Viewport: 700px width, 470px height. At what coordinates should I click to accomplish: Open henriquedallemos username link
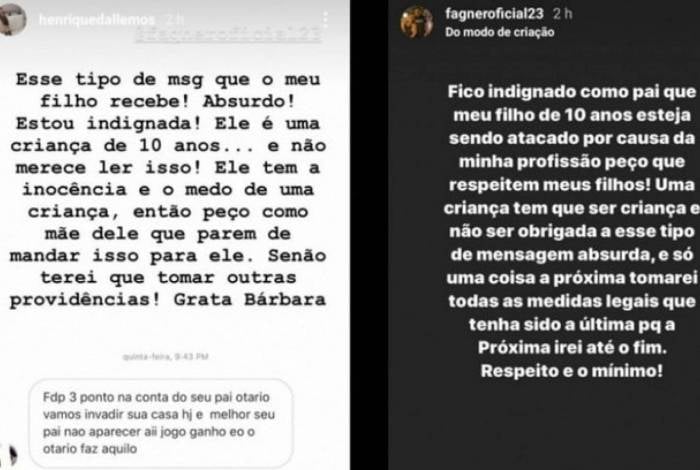[x=97, y=19]
